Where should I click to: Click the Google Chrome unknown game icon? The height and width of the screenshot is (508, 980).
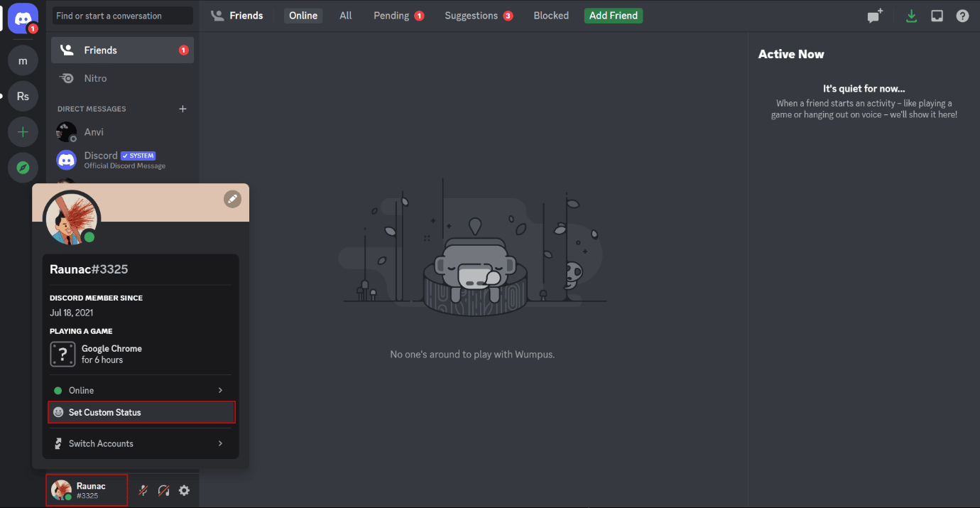62,354
